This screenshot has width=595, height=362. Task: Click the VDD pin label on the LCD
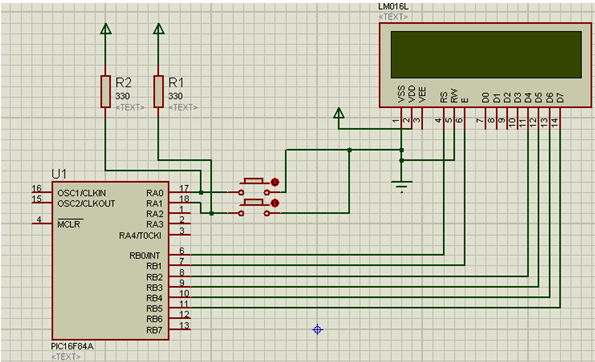412,94
